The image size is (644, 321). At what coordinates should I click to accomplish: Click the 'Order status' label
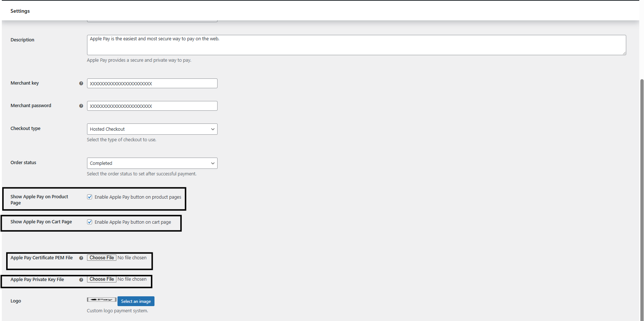(23, 163)
